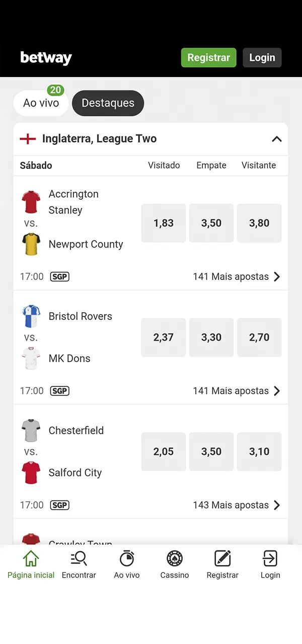Select the Destaques tab
Viewport: 302px width, 644px height.
(x=108, y=103)
